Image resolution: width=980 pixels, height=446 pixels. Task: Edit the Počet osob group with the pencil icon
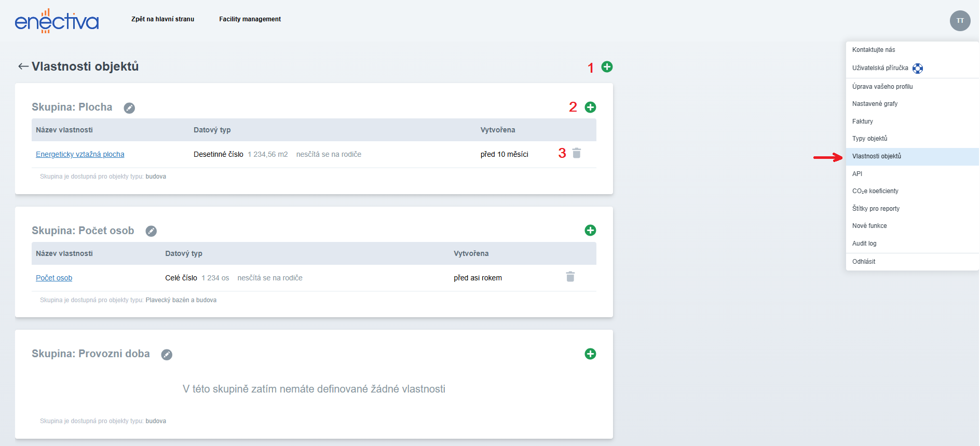(151, 231)
